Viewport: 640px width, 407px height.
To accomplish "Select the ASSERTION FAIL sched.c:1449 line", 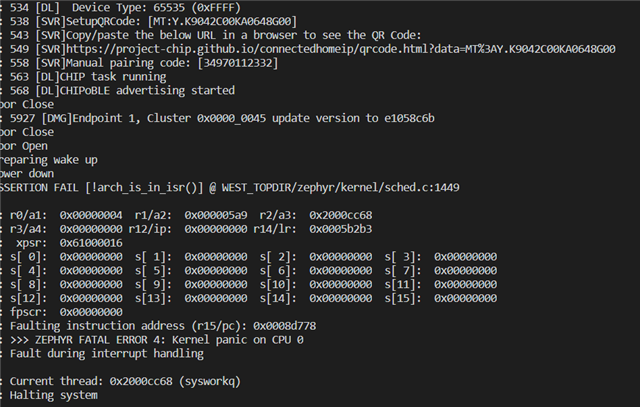I will pos(230,187).
